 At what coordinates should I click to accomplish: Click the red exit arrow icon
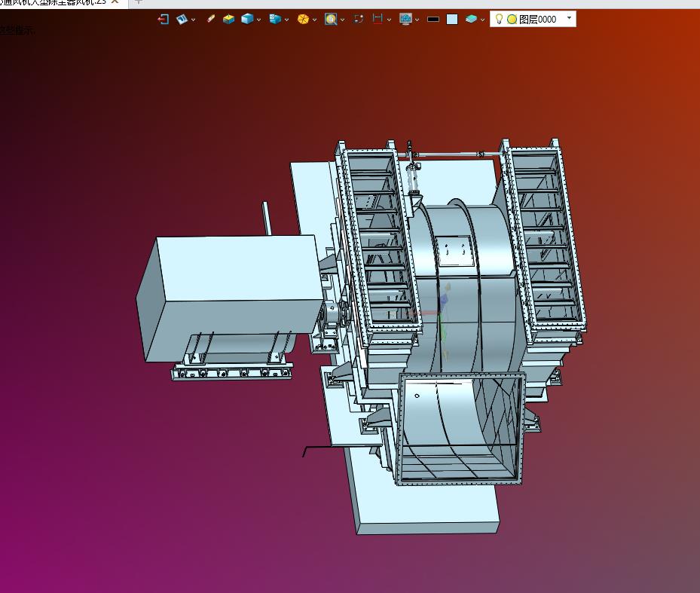[163, 19]
